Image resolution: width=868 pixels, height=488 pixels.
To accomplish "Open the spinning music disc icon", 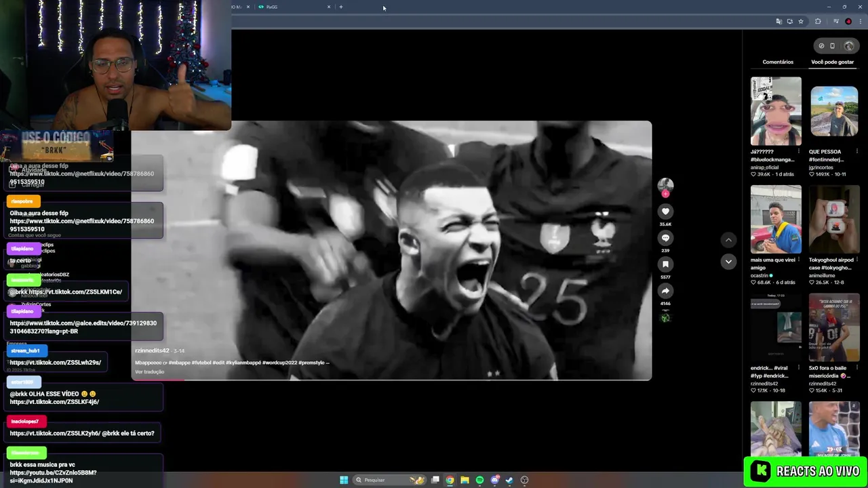I will [x=665, y=317].
